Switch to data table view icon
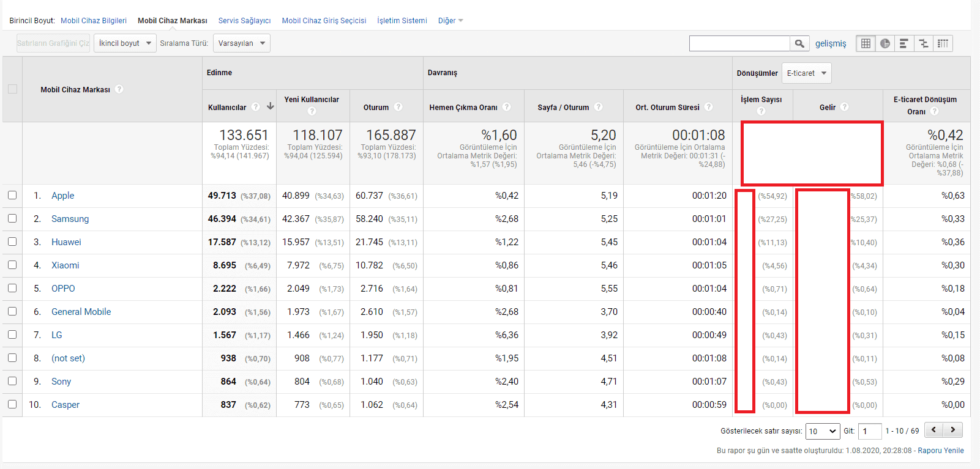This screenshot has height=469, width=980. coord(866,43)
